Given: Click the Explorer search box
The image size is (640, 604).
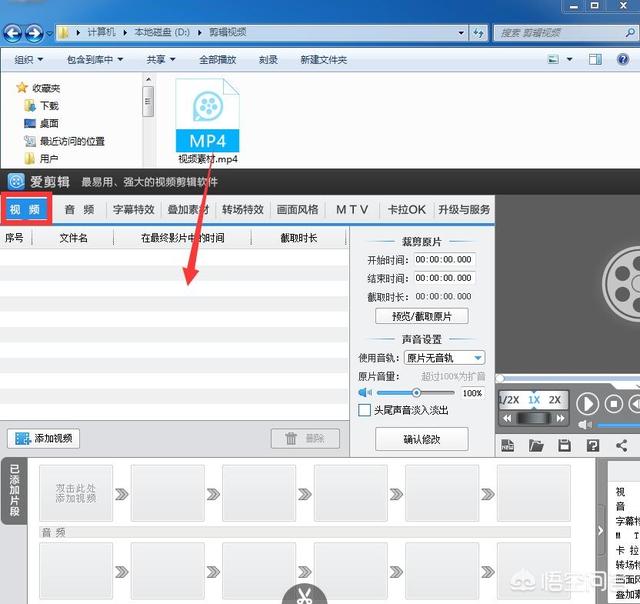Looking at the screenshot, I should [x=565, y=33].
